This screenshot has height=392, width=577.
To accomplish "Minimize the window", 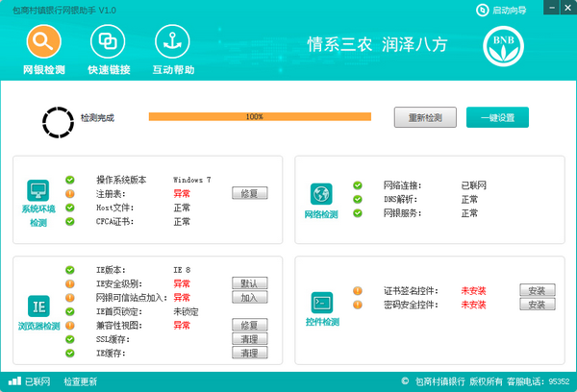I will pyautogui.click(x=552, y=8).
